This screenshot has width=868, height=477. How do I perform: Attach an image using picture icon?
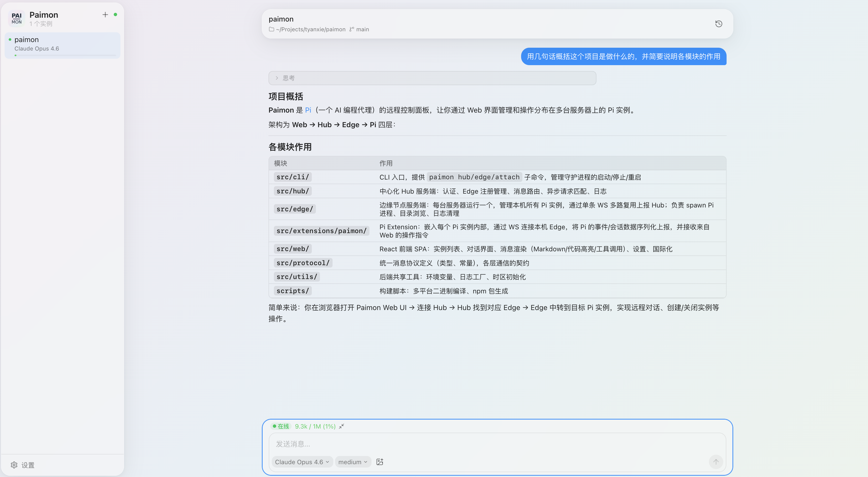380,462
